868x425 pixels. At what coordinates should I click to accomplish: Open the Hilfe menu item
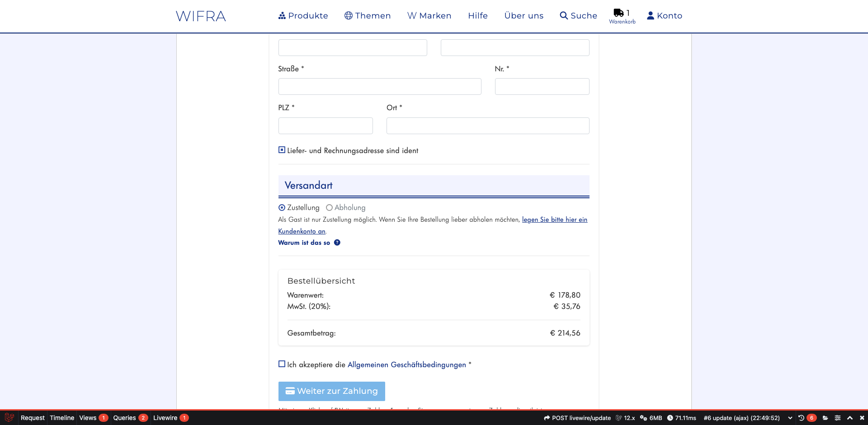(x=477, y=15)
